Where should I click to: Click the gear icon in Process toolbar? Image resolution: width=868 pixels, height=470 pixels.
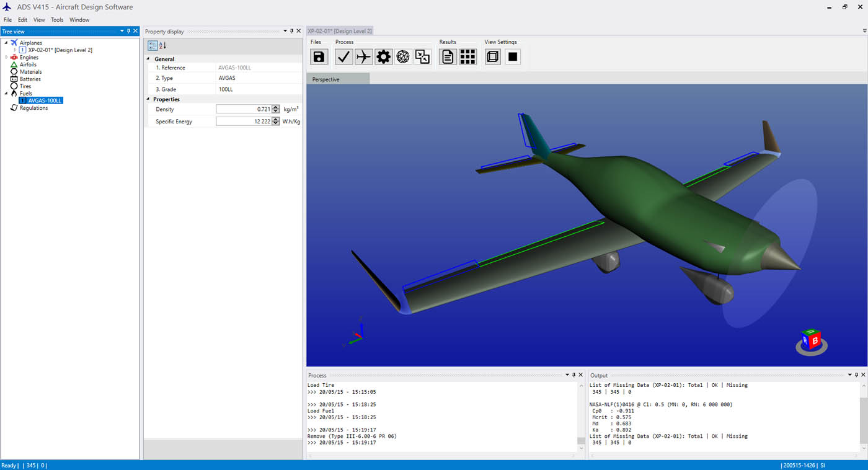tap(384, 57)
